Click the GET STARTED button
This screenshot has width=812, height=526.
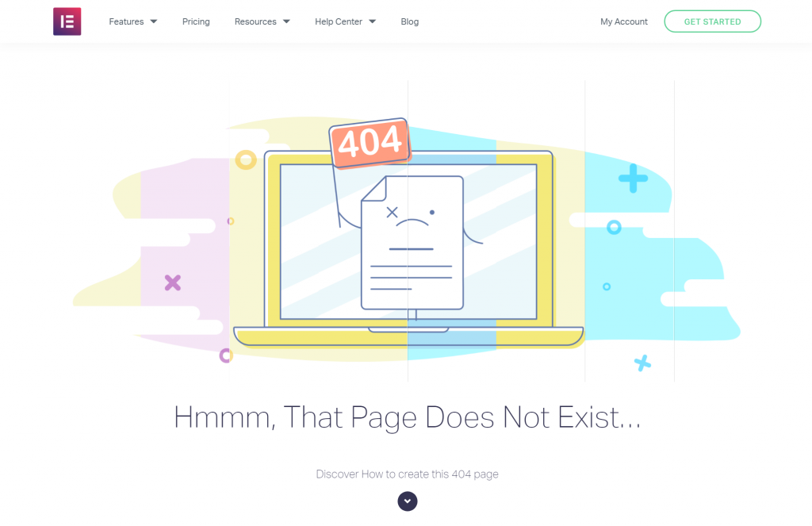pos(713,21)
